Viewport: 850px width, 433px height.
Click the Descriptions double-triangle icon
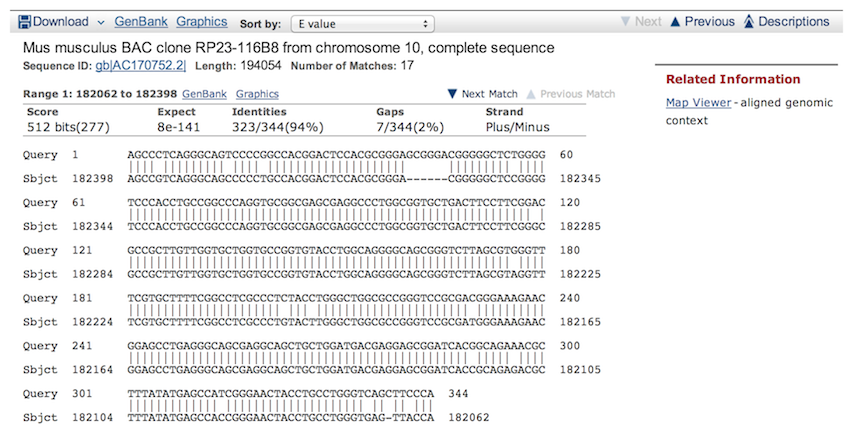coord(749,22)
